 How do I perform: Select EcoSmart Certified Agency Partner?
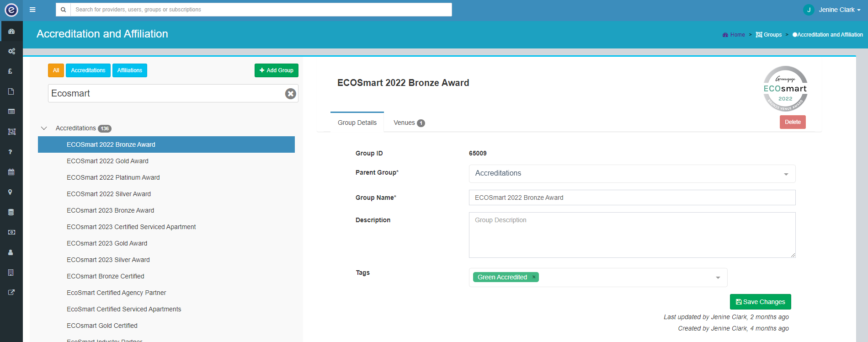click(116, 293)
